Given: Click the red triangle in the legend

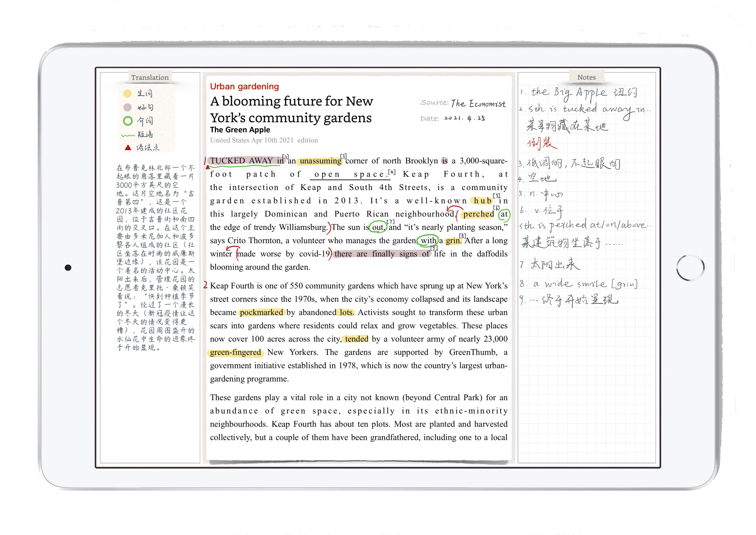Looking at the screenshot, I should click(128, 148).
